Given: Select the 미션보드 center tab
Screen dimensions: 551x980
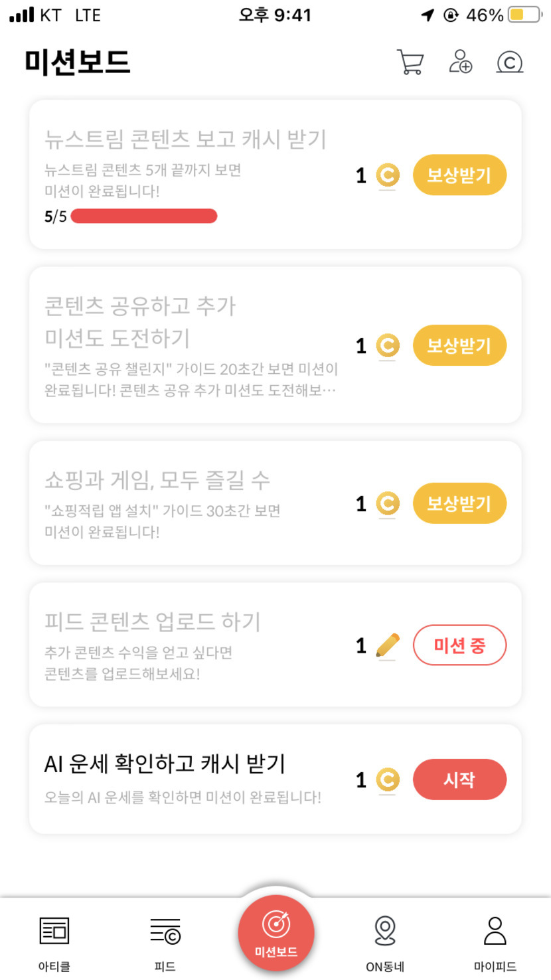Looking at the screenshot, I should [276, 933].
